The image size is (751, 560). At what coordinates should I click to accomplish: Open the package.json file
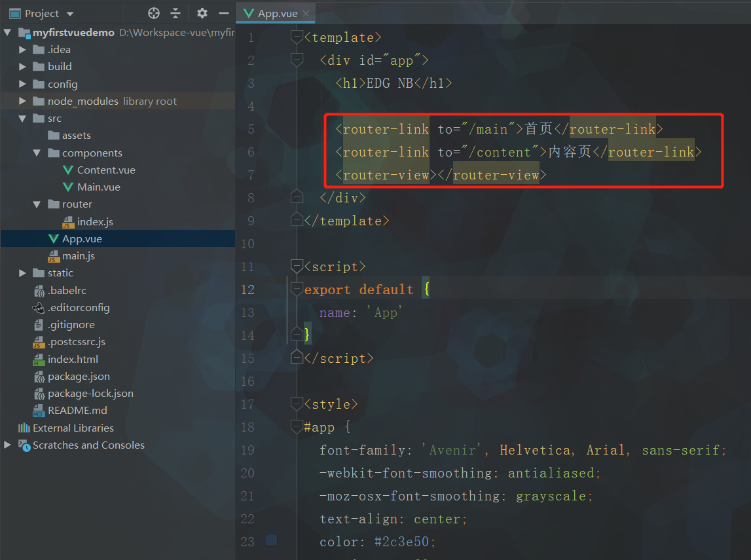click(x=79, y=377)
